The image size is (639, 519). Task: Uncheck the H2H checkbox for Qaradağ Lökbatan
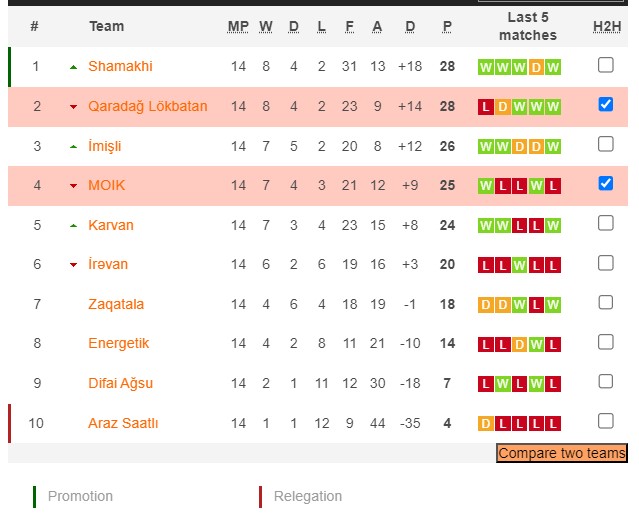click(605, 104)
